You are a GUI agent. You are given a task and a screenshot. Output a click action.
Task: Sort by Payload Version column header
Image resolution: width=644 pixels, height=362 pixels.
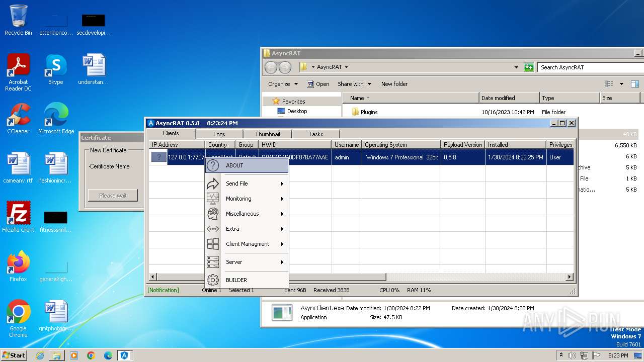463,145
